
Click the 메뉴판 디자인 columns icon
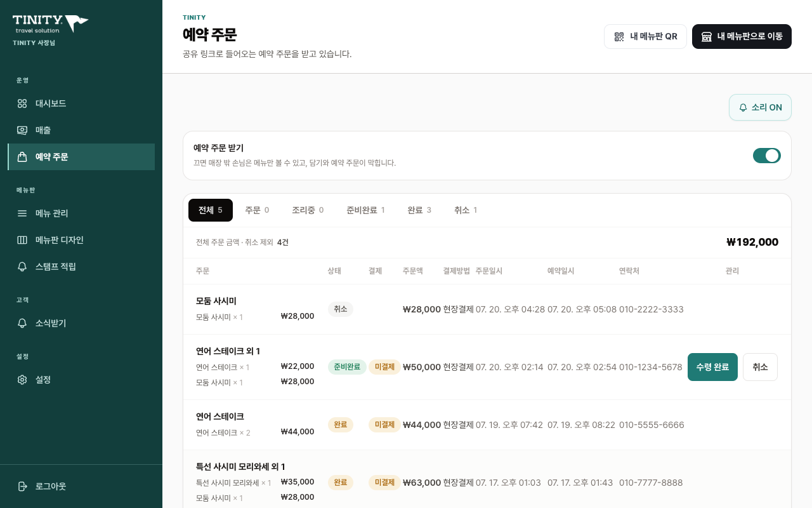click(22, 240)
